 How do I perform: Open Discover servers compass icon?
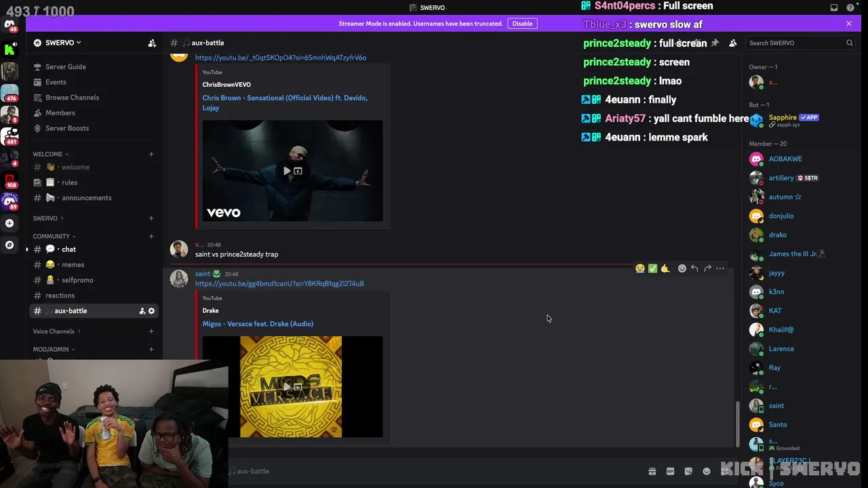(x=9, y=245)
